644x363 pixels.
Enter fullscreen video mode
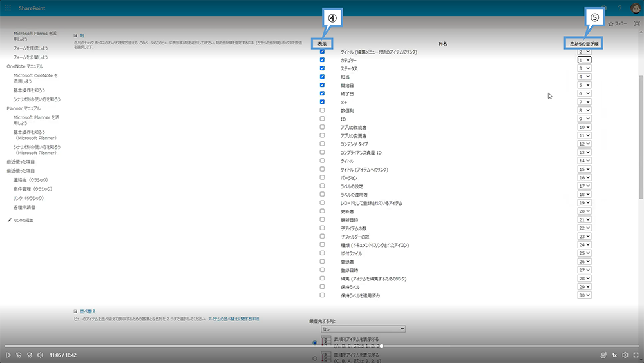tap(636, 355)
